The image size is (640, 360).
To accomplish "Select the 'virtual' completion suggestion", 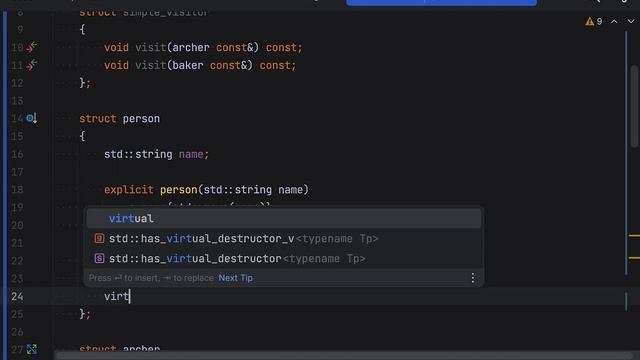I will [x=284, y=218].
